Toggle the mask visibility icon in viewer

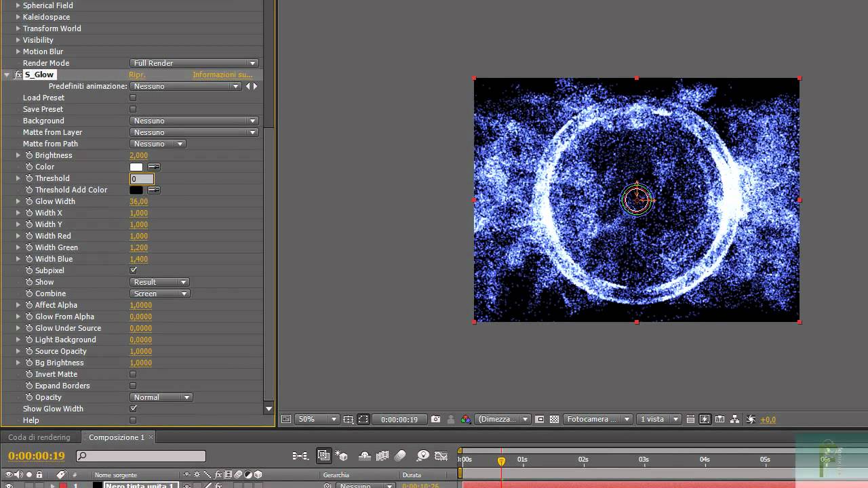click(x=363, y=420)
